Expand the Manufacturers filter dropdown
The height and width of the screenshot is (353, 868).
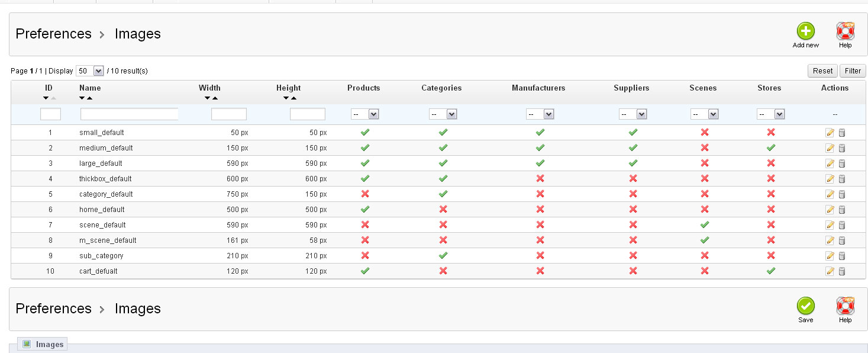540,114
